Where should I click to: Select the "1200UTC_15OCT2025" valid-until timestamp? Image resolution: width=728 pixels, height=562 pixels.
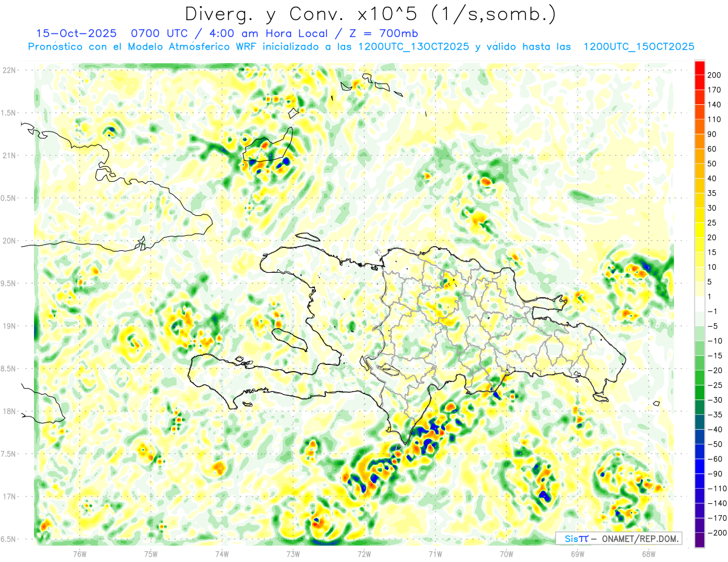tap(639, 47)
